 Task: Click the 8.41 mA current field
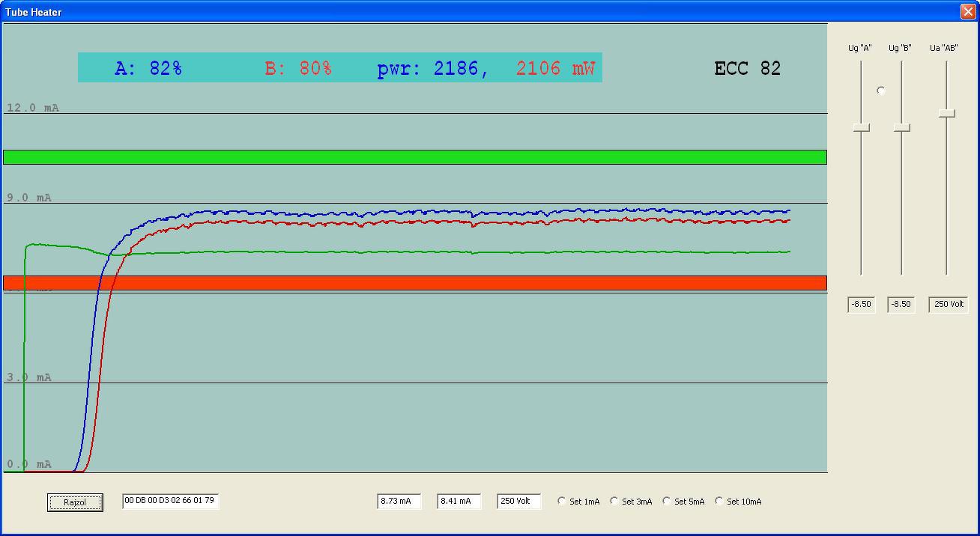(459, 501)
